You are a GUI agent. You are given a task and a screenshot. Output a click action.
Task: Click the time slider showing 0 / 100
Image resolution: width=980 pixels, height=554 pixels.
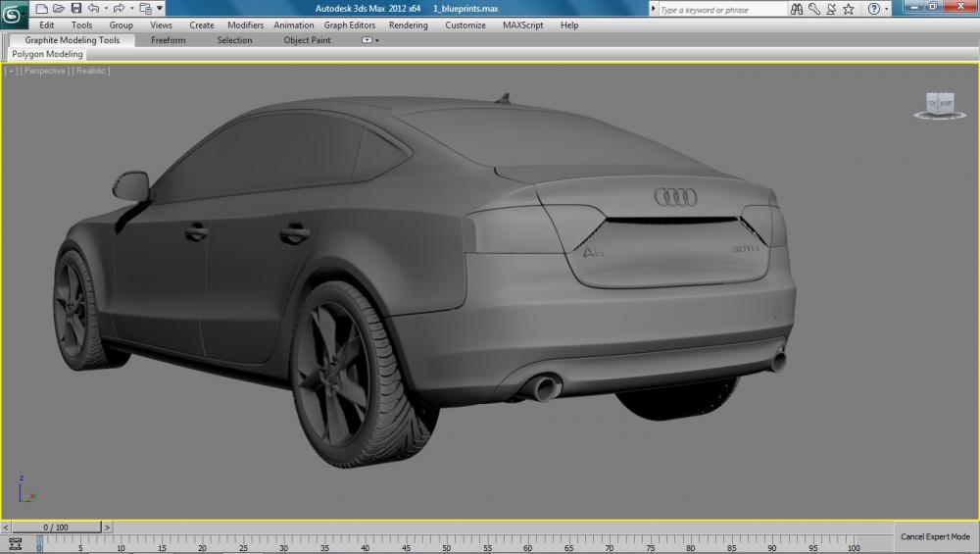[55, 528]
